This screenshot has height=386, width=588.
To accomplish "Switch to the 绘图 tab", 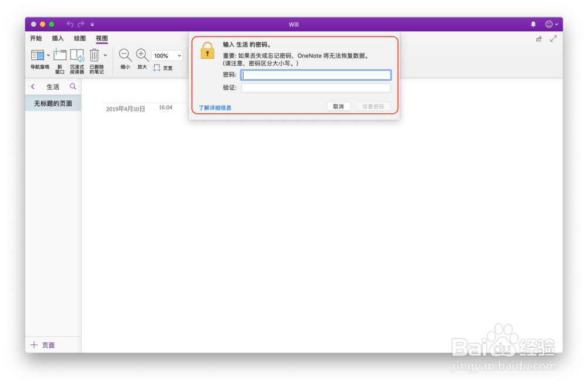I will (x=79, y=38).
